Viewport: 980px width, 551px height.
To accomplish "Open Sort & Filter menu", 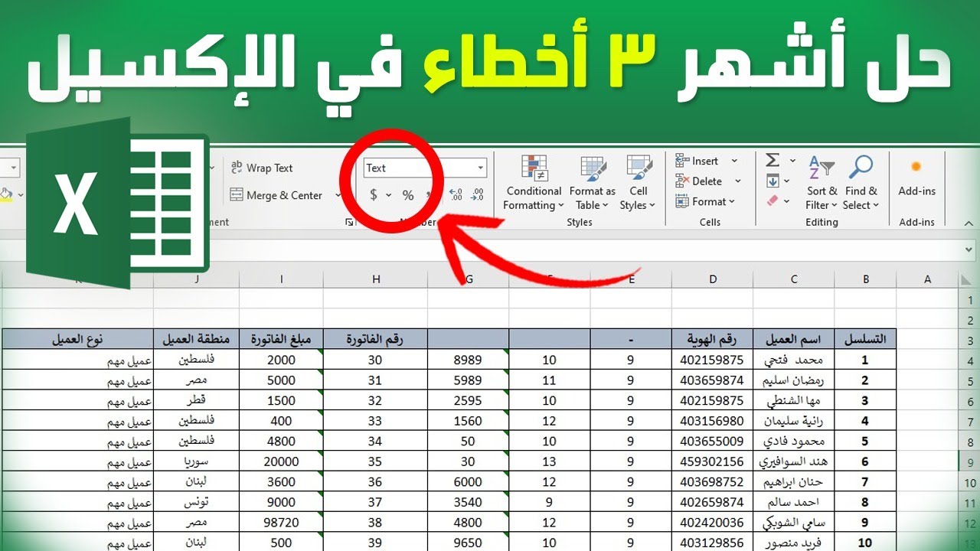I will (822, 183).
